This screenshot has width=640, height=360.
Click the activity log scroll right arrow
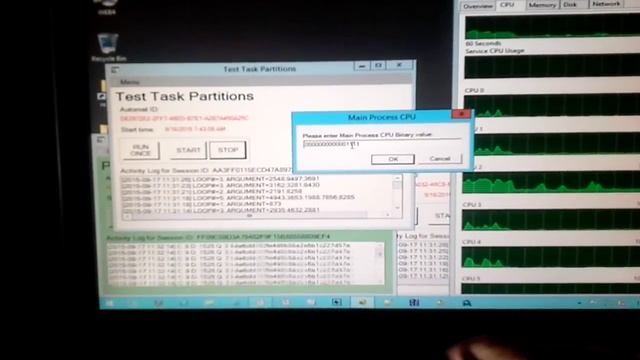(x=387, y=214)
